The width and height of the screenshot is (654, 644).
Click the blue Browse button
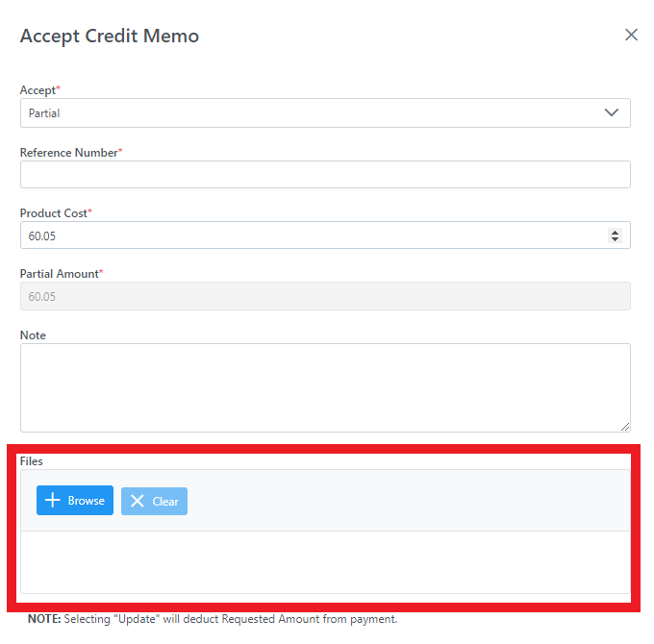75,500
